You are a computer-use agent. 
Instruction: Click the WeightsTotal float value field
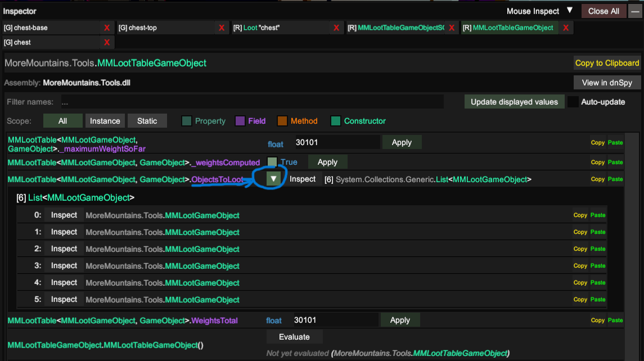click(336, 320)
